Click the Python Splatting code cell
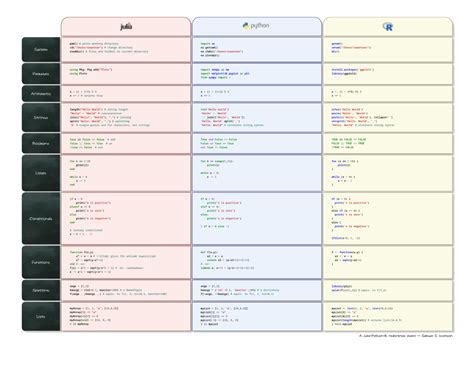 point(257,290)
